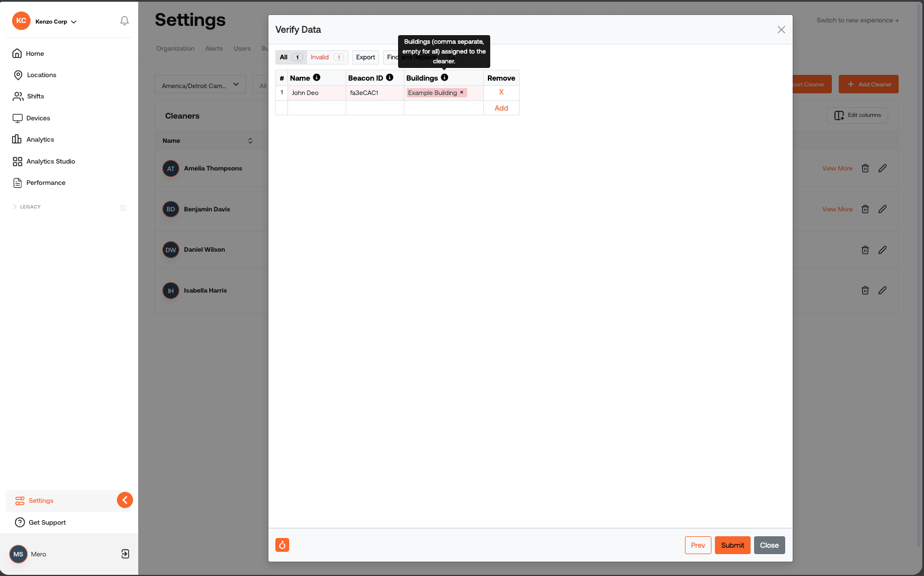Select the Organization settings tab
The width and height of the screenshot is (924, 576).
tap(175, 48)
